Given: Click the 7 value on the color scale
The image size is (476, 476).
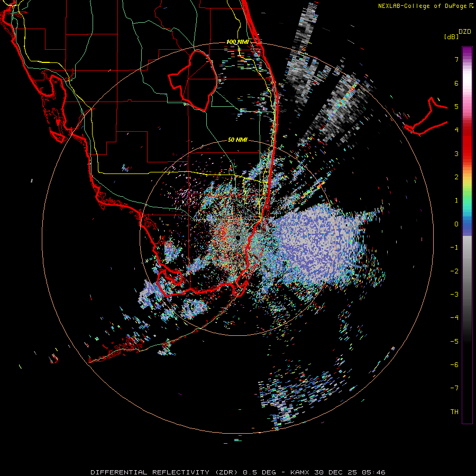Looking at the screenshot, I should pyautogui.click(x=456, y=59).
